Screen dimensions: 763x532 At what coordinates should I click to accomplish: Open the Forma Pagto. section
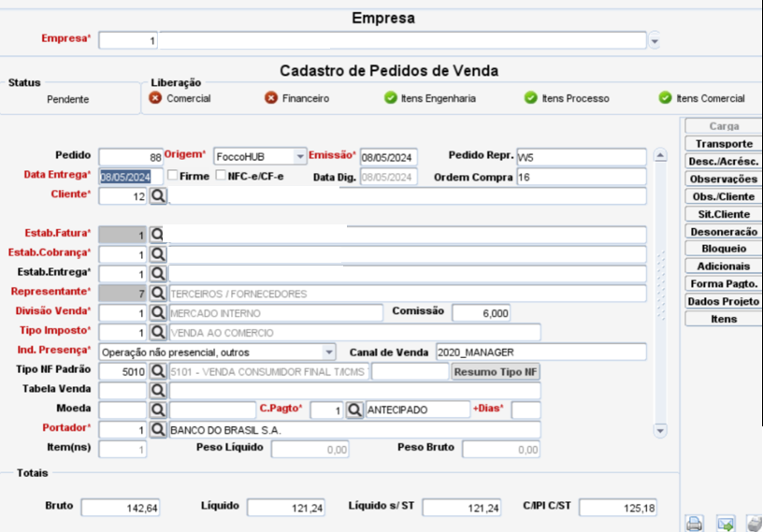pyautogui.click(x=724, y=283)
